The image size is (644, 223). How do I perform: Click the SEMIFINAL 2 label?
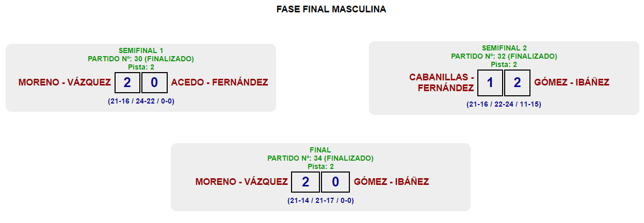click(x=504, y=48)
